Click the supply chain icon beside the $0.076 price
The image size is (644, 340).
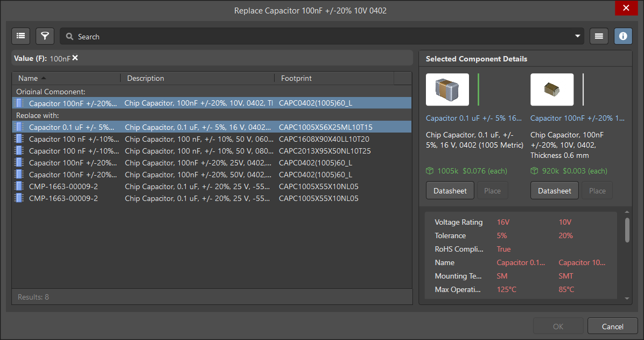click(x=430, y=171)
